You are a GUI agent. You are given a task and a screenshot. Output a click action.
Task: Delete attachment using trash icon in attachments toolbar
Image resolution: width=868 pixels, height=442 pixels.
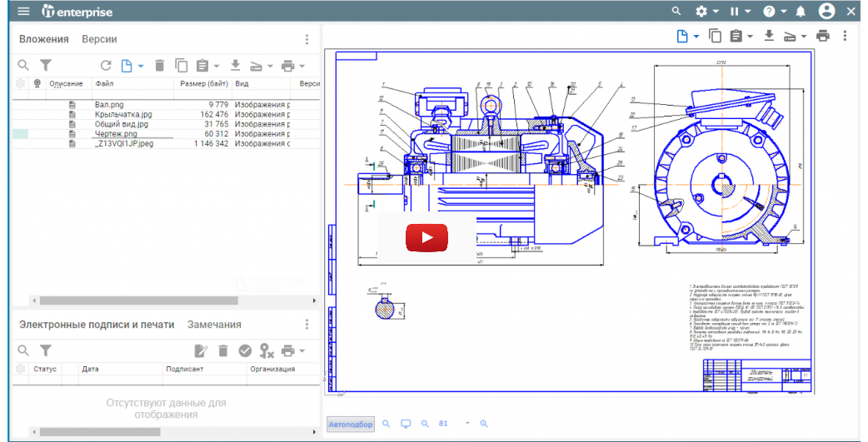pyautogui.click(x=159, y=65)
